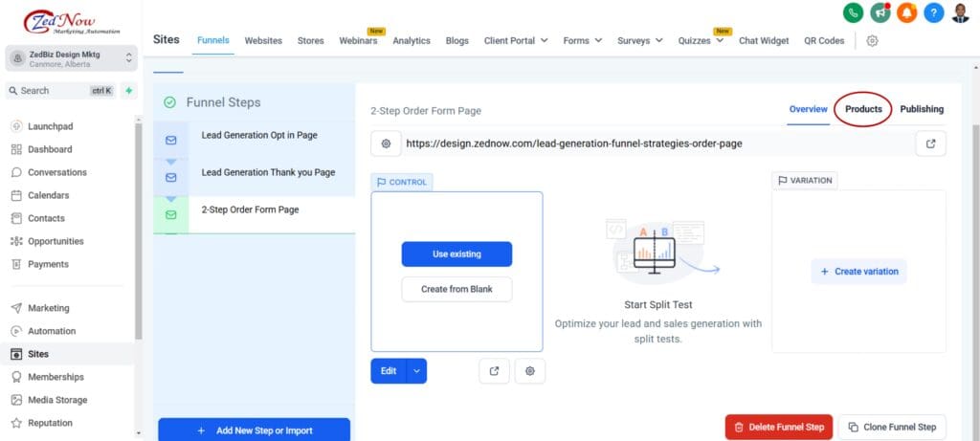Open Reputation from sidebar
The width and height of the screenshot is (980, 441).
(x=50, y=423)
